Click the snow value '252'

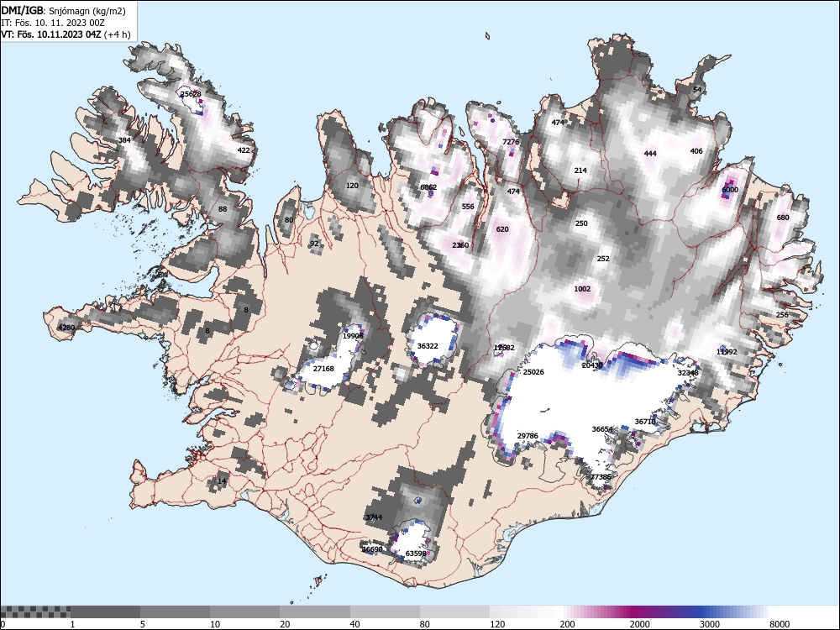click(603, 258)
